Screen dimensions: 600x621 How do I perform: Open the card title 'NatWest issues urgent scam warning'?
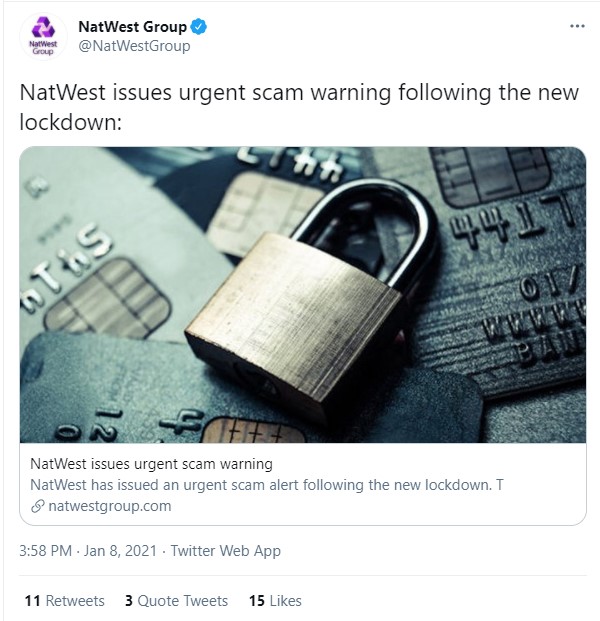pos(151,464)
